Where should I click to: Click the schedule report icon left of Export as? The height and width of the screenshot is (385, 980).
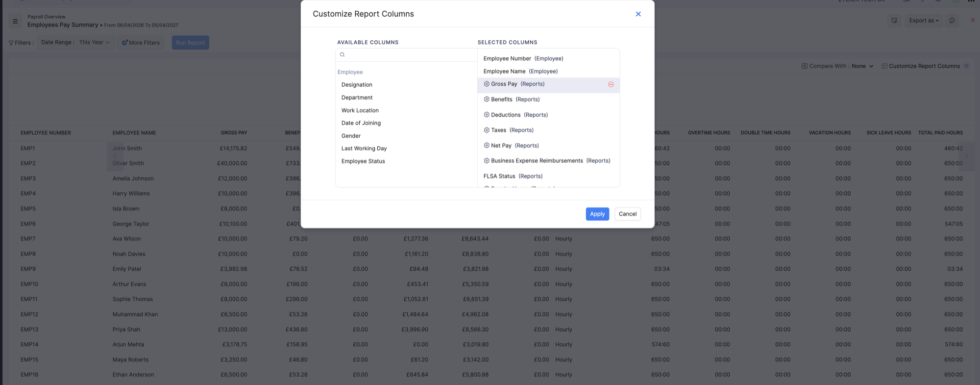(894, 21)
